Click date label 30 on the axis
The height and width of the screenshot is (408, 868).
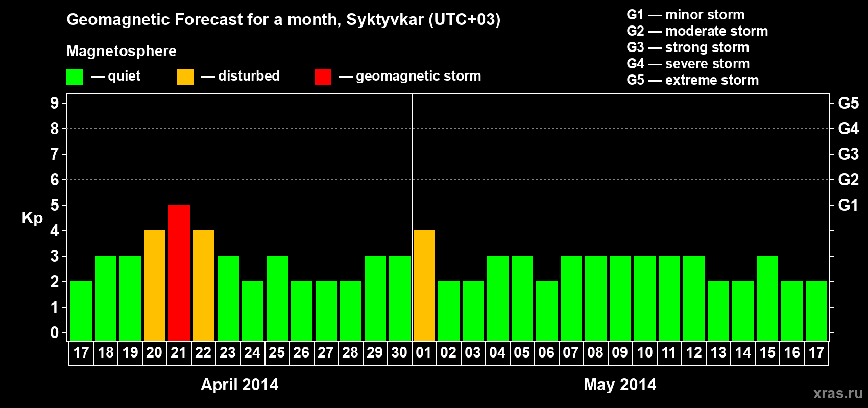[x=399, y=353]
